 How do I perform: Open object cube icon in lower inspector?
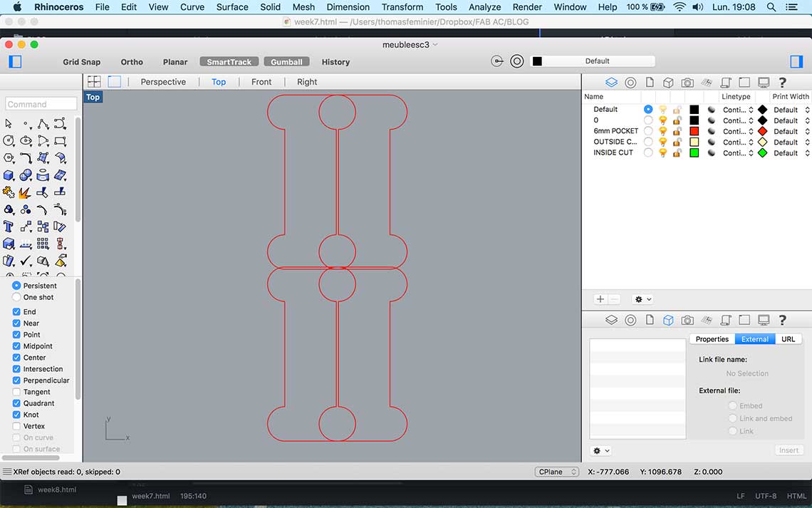[x=668, y=320]
